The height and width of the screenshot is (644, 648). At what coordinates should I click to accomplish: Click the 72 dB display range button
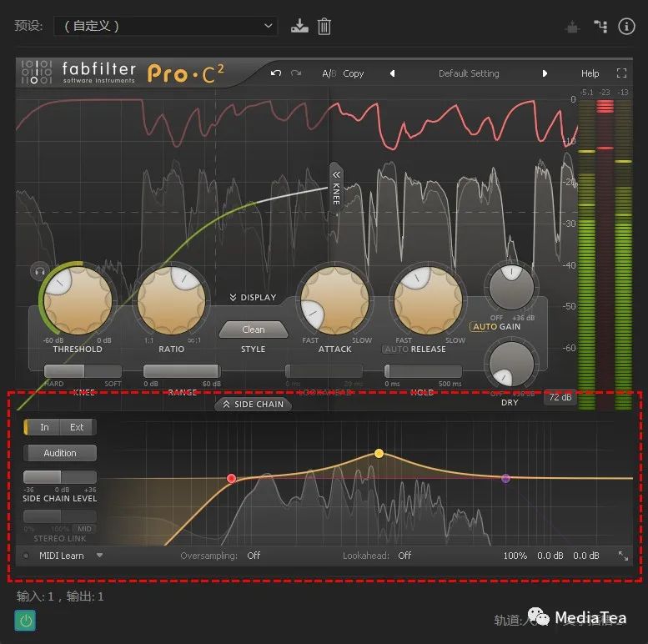(560, 397)
